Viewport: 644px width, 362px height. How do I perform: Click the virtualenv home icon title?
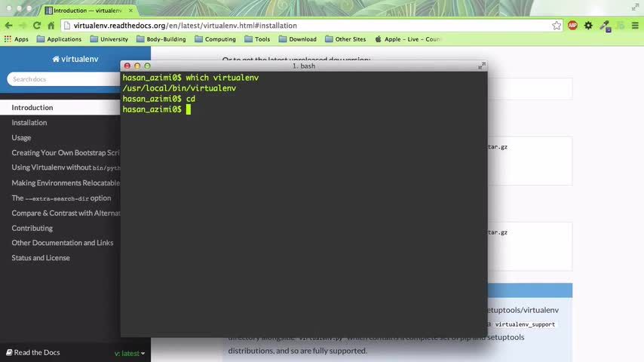tap(75, 59)
